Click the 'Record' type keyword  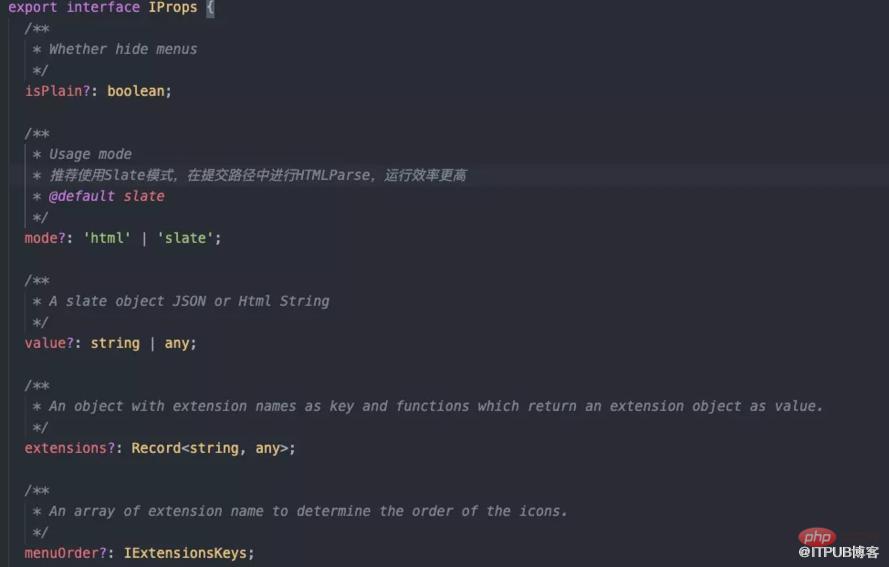(156, 448)
